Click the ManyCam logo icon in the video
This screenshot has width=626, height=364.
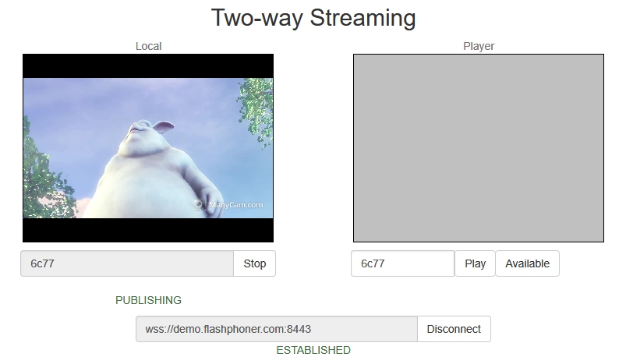point(200,206)
